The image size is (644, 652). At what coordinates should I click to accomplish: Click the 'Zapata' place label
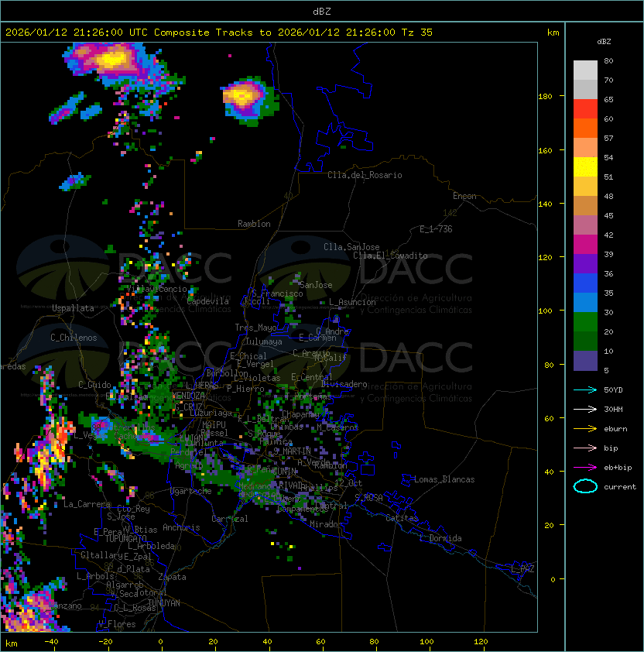172,577
